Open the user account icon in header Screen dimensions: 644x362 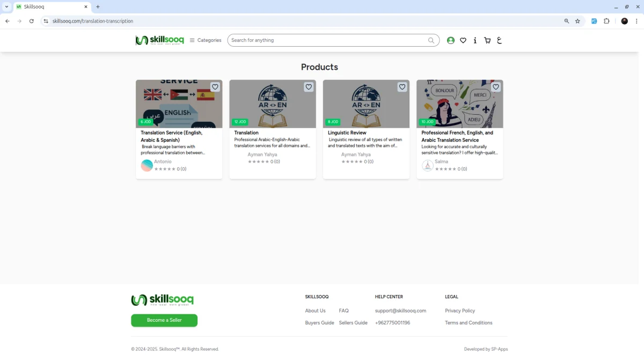[x=451, y=40]
